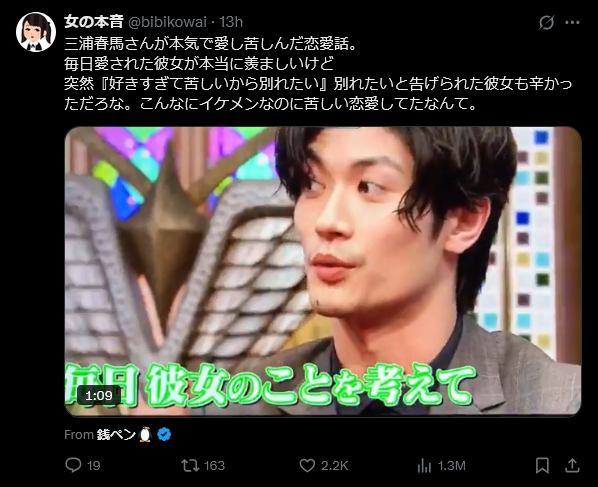Viewport: 598px width, 487px height.
Task: Open the share icon on the tweet
Action: click(572, 465)
